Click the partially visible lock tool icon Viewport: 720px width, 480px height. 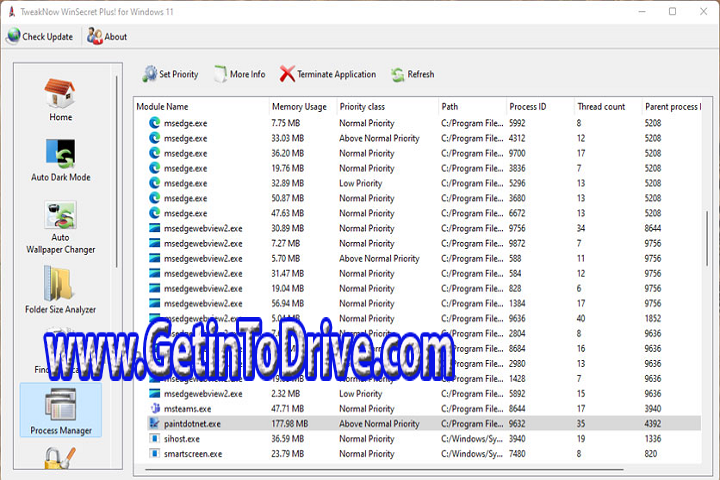pos(60,458)
